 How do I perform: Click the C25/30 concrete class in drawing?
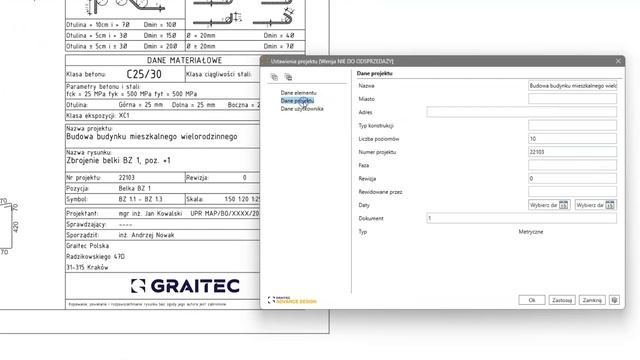[x=144, y=74]
